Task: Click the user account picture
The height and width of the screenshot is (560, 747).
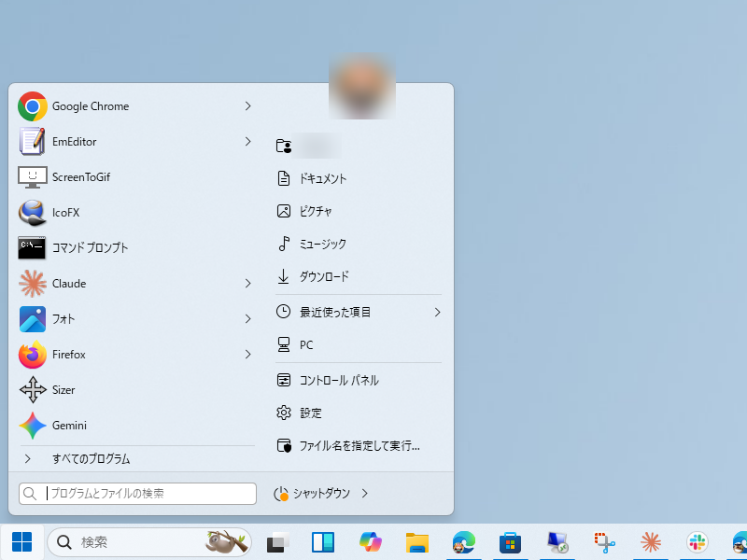Action: [x=362, y=86]
